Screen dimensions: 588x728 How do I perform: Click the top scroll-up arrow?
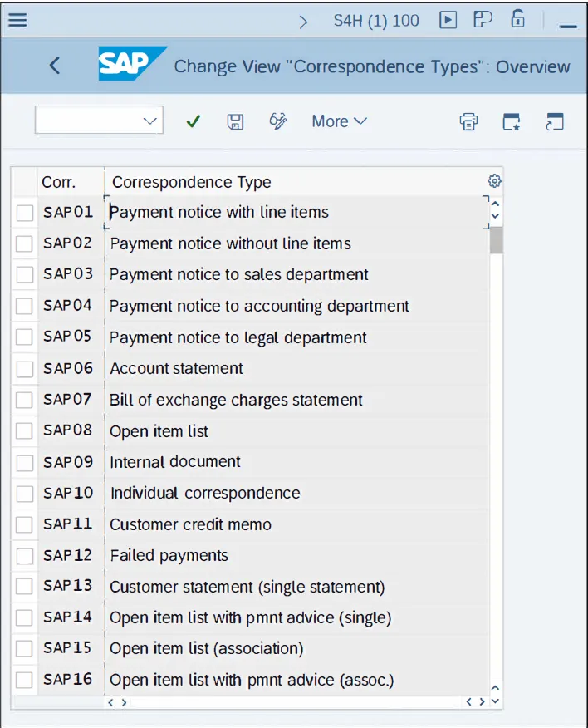click(x=495, y=204)
